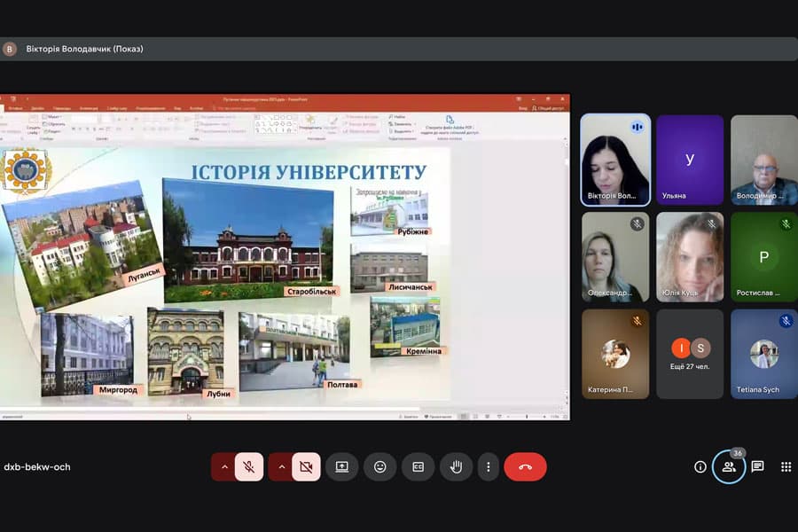This screenshot has width=798, height=532.
Task: Click muted mic icon on Катерина tile
Action: point(637,321)
